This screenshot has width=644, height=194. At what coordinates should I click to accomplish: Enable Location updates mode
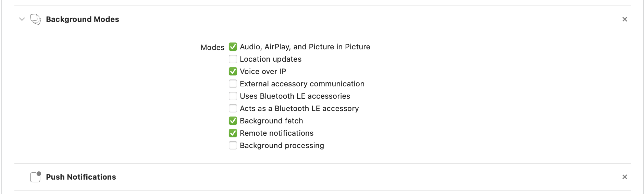tap(233, 59)
